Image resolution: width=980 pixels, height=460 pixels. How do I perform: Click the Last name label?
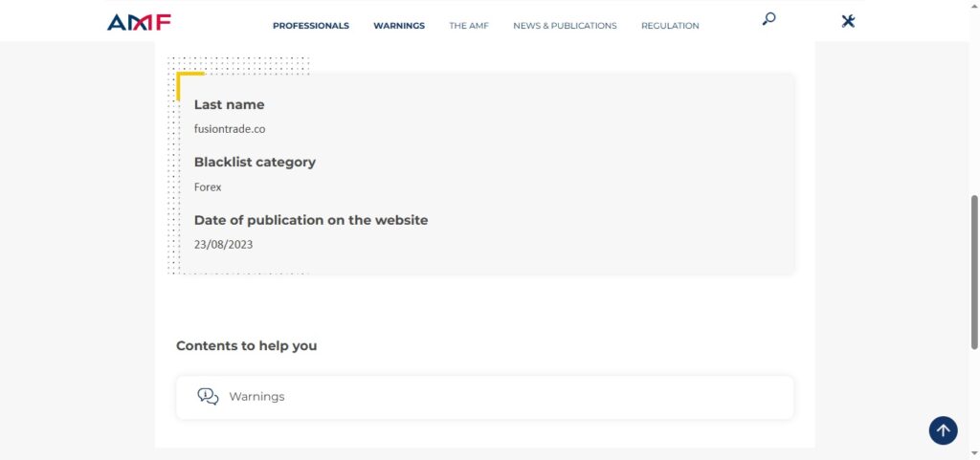229,104
